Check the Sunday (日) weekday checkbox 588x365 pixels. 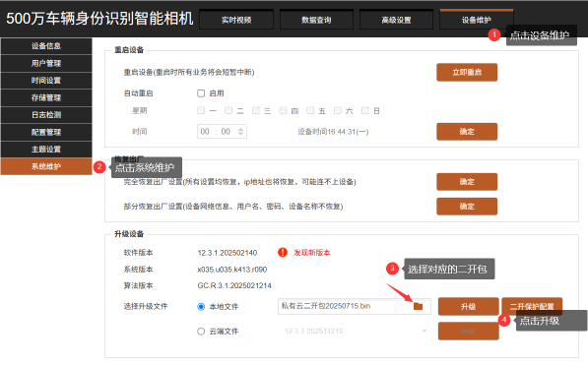(364, 110)
